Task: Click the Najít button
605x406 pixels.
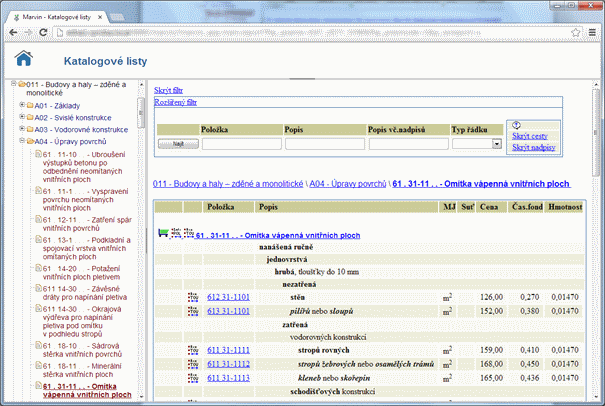Action: coord(178,144)
